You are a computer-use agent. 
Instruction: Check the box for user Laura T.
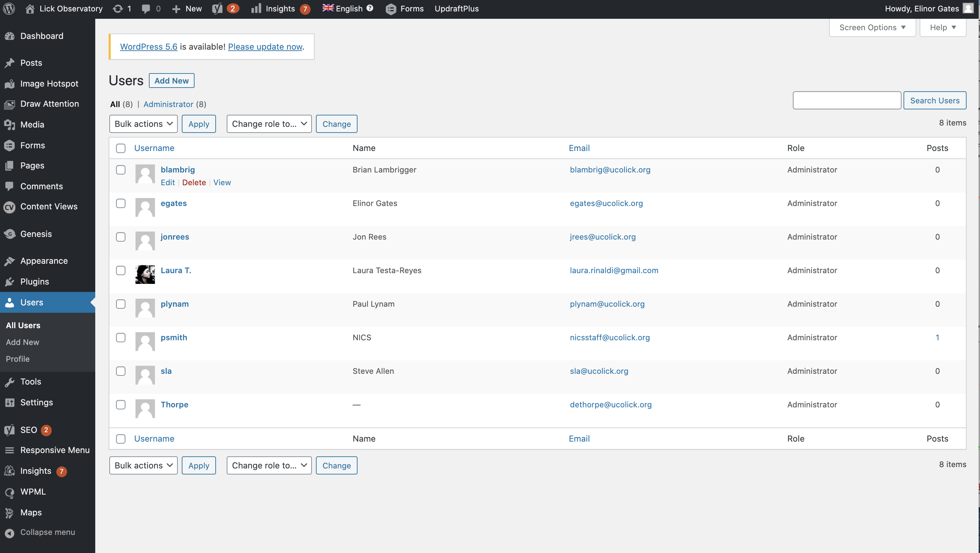click(x=121, y=270)
